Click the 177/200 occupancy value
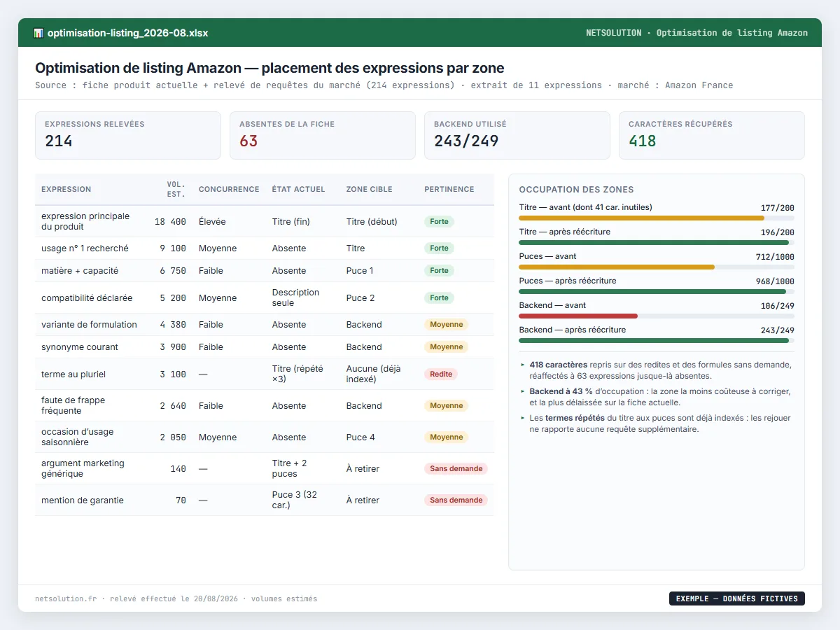840x630 pixels. (x=778, y=208)
